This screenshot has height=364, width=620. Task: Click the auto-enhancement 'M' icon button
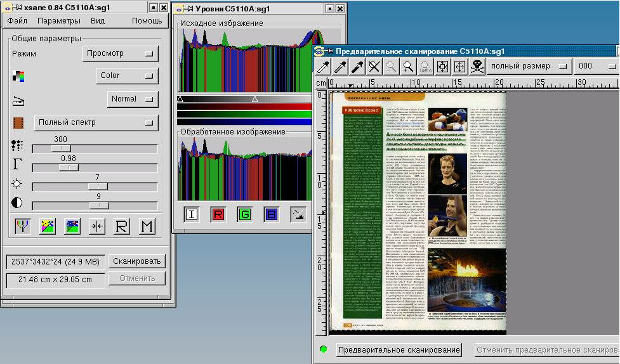coord(147,226)
